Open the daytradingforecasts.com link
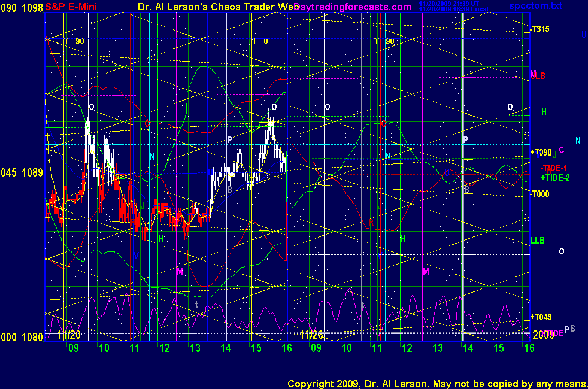588x389 pixels. click(353, 7)
